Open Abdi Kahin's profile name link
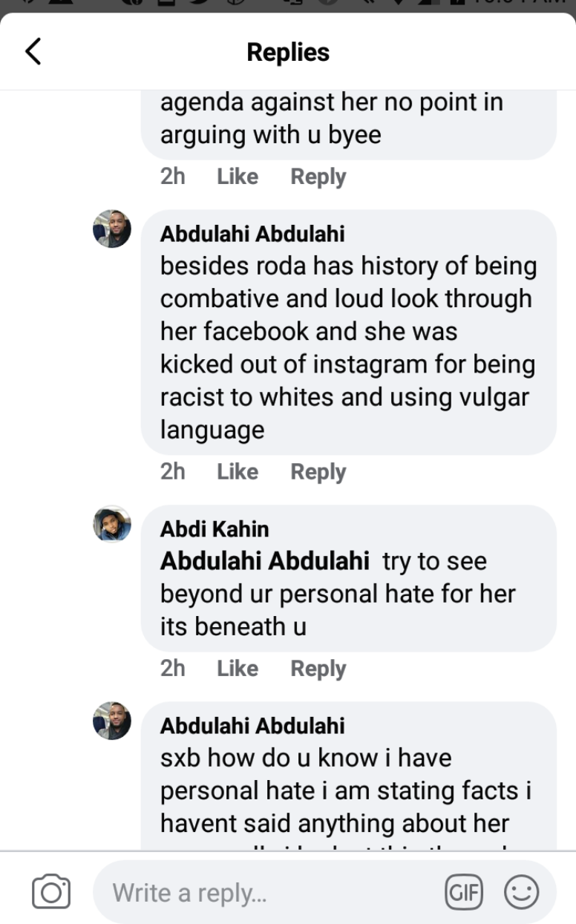This screenshot has width=576, height=924. coord(215,529)
